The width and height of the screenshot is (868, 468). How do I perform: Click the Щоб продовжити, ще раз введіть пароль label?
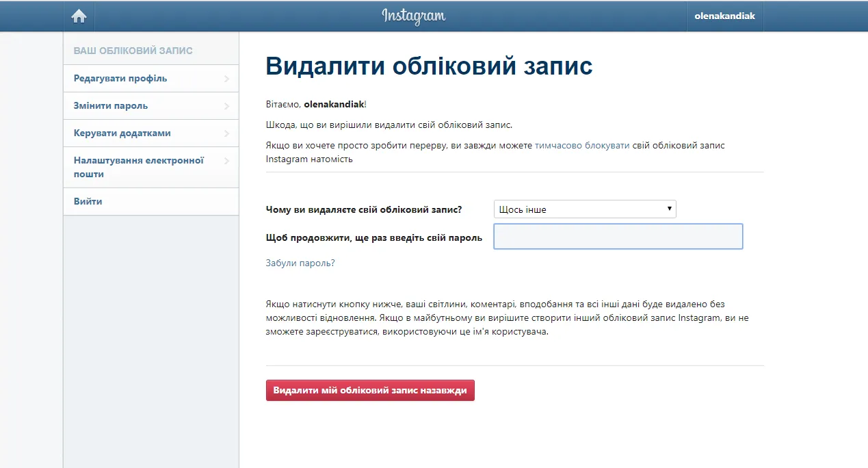click(374, 238)
